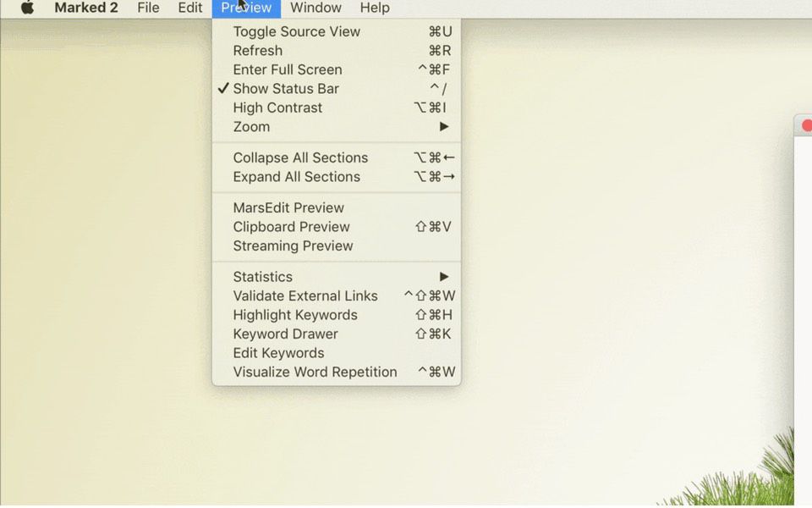Toggle the Show Status Bar option
The image size is (812, 508).
pyautogui.click(x=337, y=89)
